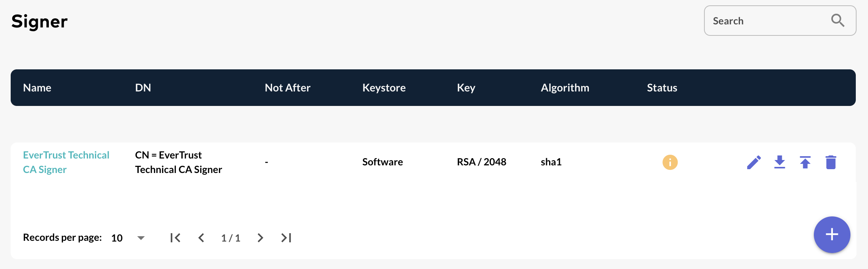Download the signer using the download icon
The image size is (868, 269).
click(780, 162)
